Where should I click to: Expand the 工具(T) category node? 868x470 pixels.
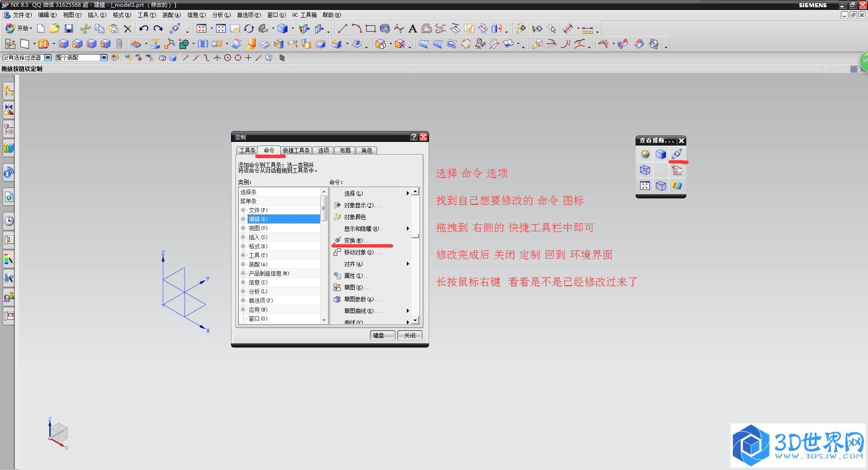[x=243, y=255]
